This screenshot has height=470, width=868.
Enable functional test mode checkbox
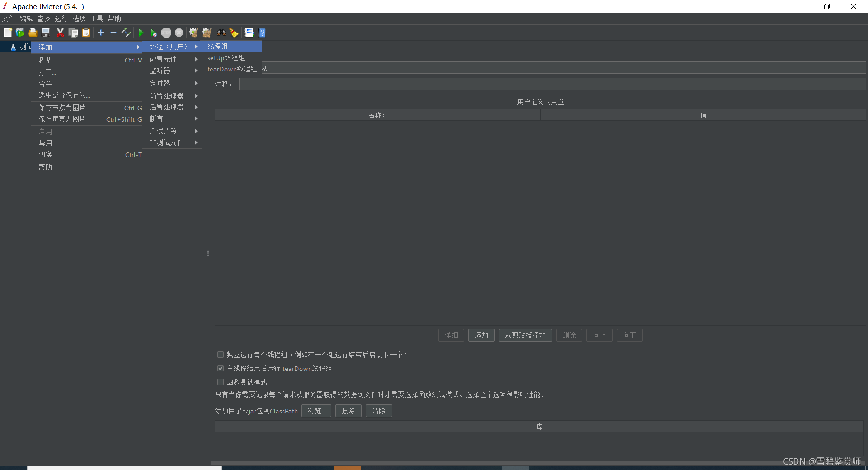coord(221,382)
